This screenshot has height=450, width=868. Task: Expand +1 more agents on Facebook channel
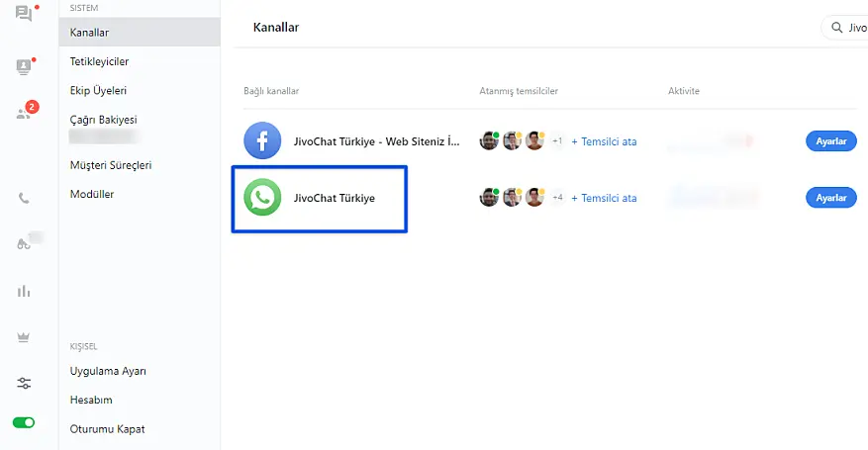click(x=557, y=141)
